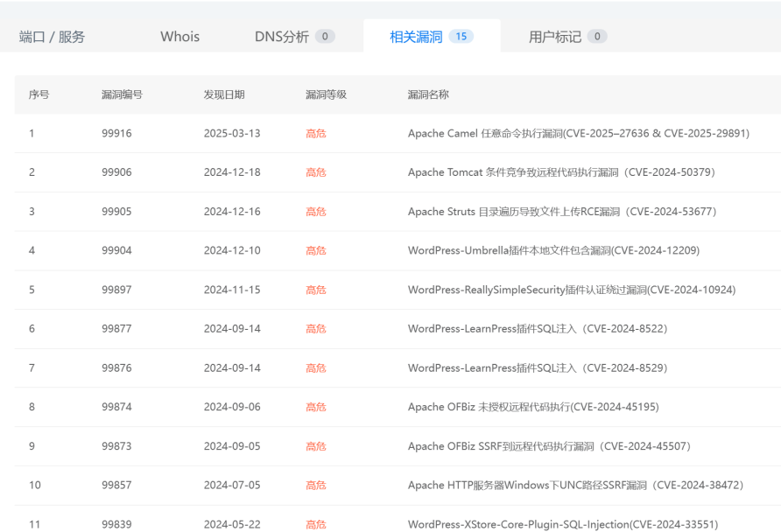The height and width of the screenshot is (532, 781).
Task: Select vulnerability ID 99897
Action: pos(116,290)
